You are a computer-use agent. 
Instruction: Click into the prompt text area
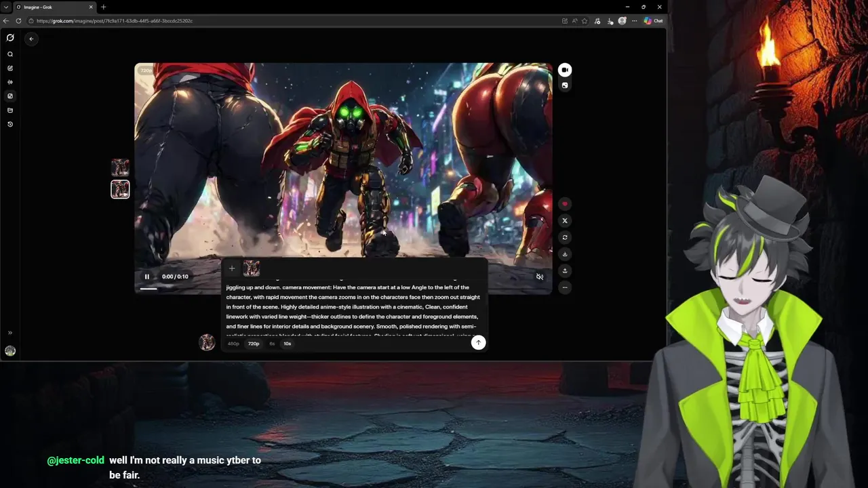[353, 307]
